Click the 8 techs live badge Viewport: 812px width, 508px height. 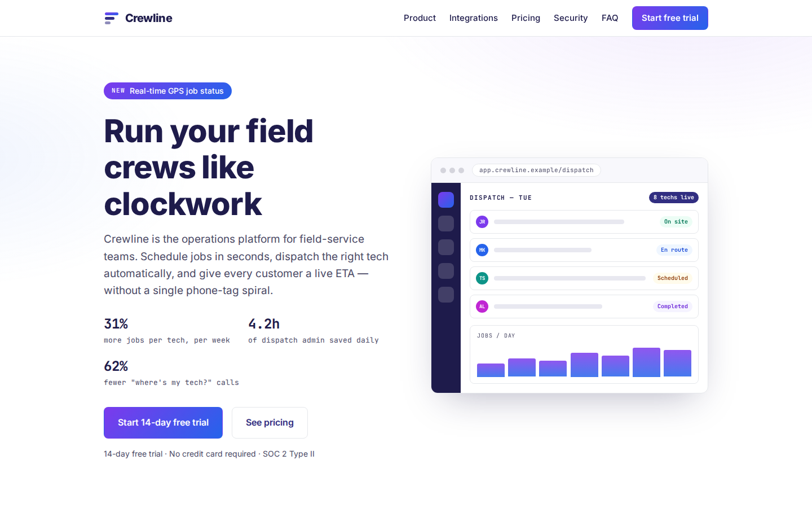pos(674,198)
